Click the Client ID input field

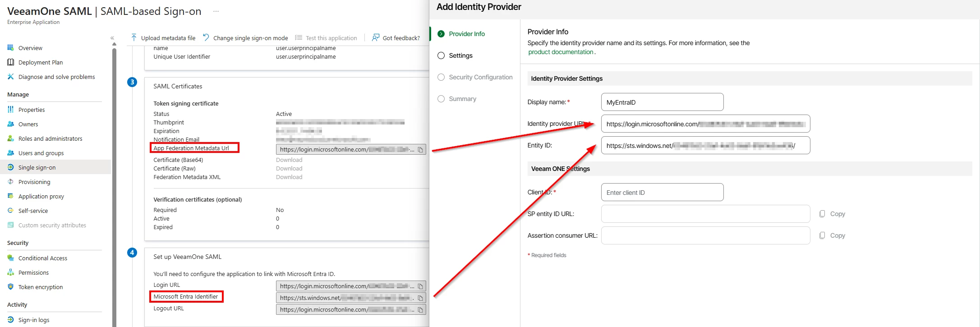pyautogui.click(x=662, y=192)
